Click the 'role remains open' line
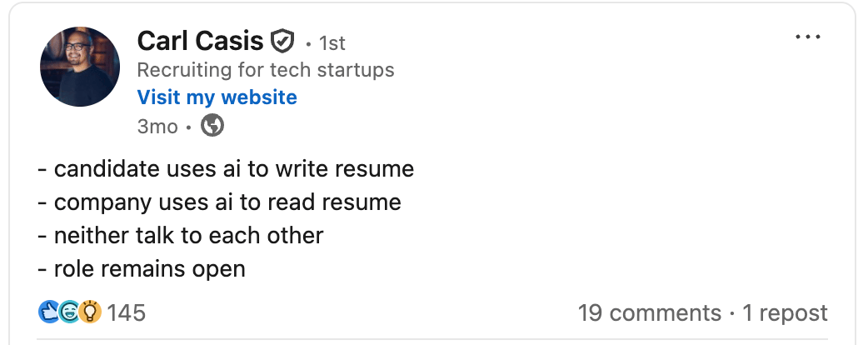The image size is (868, 345). pos(142,269)
